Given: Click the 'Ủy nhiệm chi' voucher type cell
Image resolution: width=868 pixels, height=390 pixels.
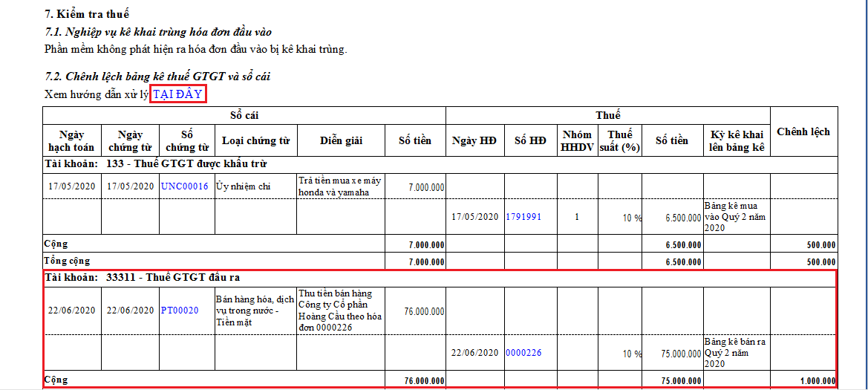Looking at the screenshot, I should point(255,186).
